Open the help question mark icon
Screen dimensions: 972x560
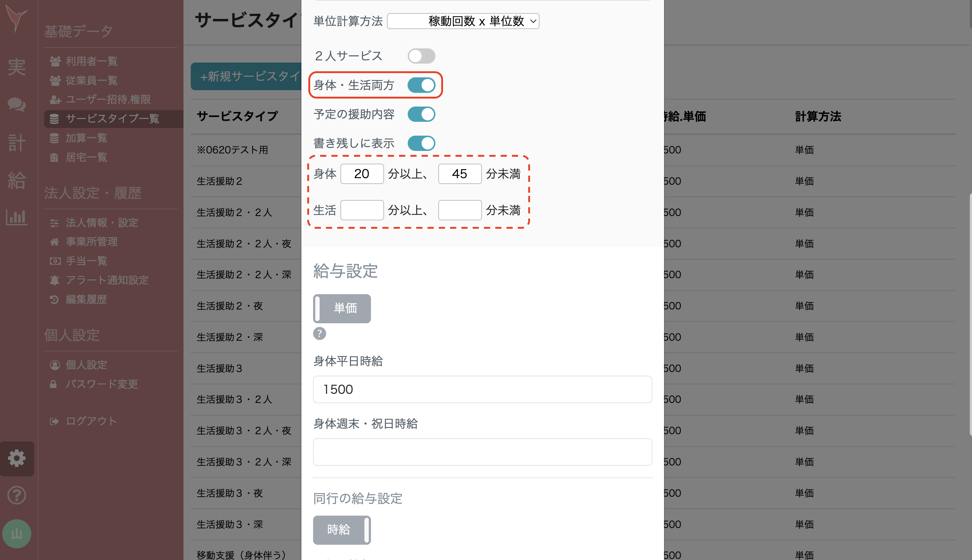click(17, 495)
